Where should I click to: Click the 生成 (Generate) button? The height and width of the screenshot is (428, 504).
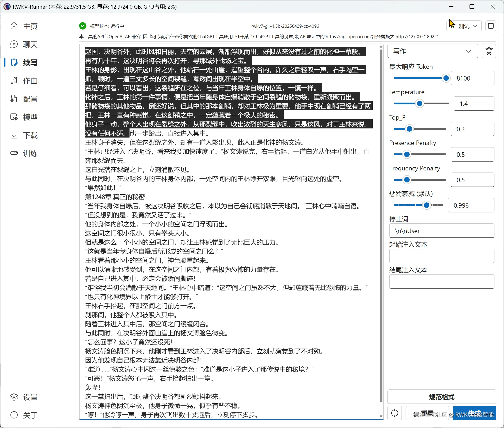pyautogui.click(x=475, y=413)
